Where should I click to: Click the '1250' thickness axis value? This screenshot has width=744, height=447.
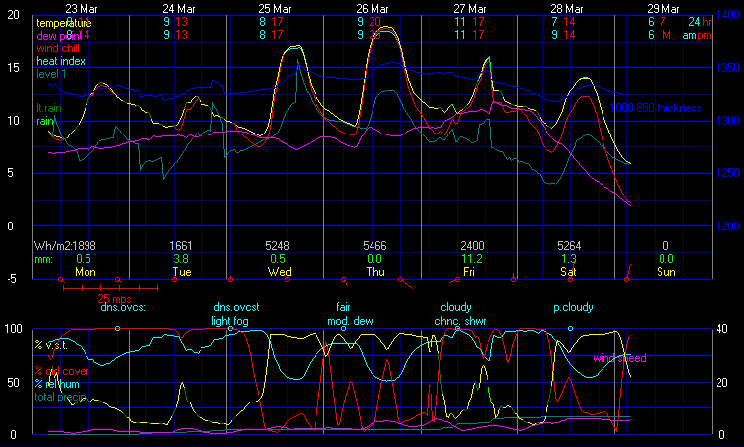pyautogui.click(x=728, y=173)
